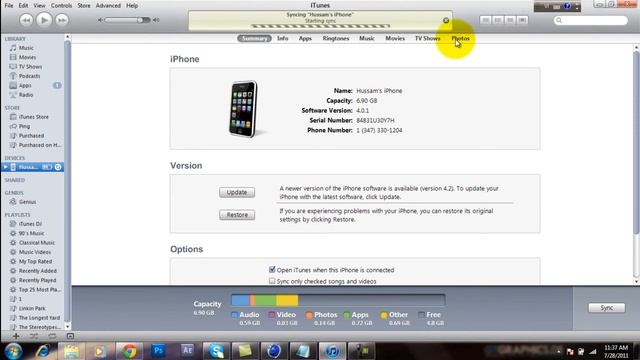Click the show artwork icon at bottom
The image size is (640, 360).
(70, 336)
